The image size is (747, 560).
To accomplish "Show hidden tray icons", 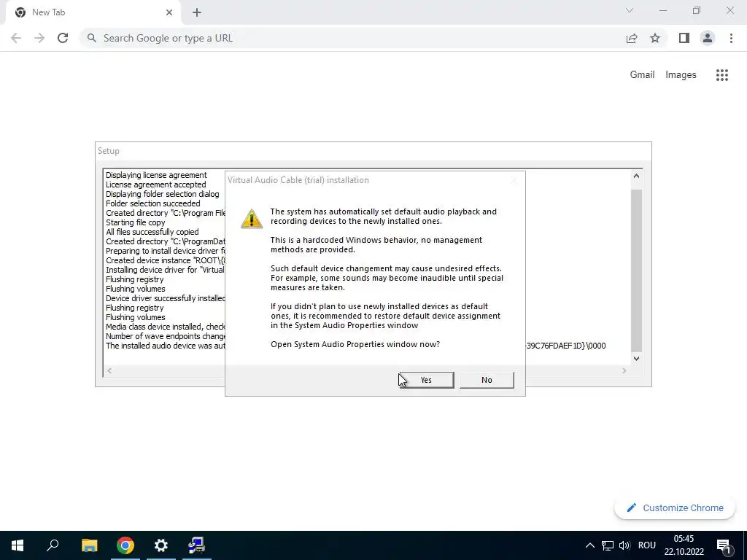I will (x=589, y=545).
